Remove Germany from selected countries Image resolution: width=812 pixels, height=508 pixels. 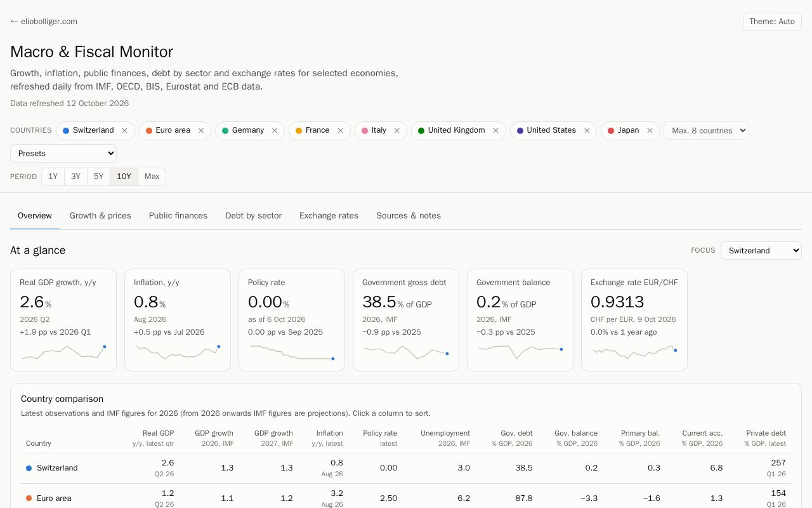pyautogui.click(x=275, y=131)
